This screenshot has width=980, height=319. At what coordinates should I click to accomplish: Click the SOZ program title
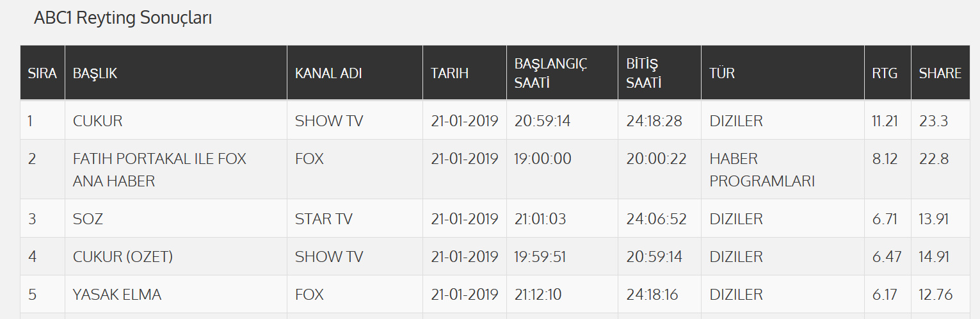[x=88, y=219]
